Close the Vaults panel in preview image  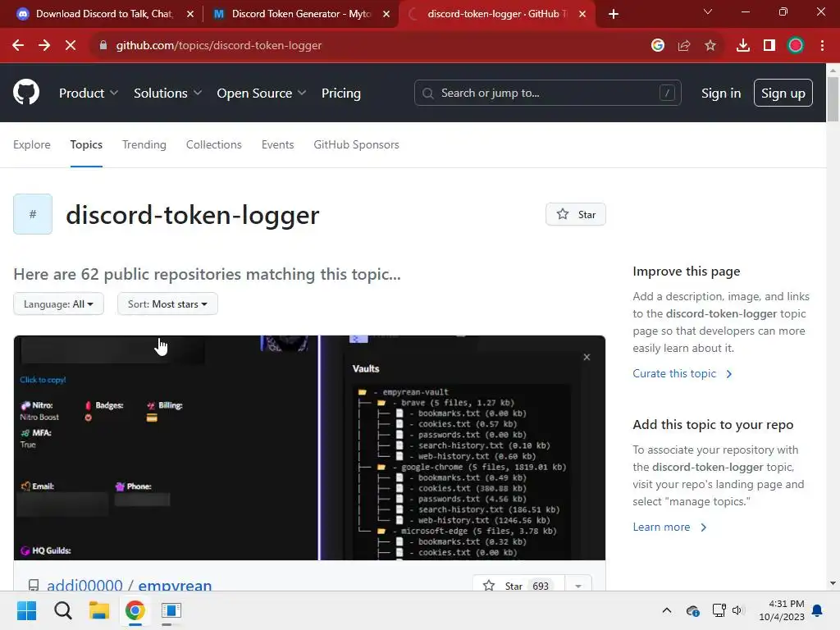click(x=587, y=357)
